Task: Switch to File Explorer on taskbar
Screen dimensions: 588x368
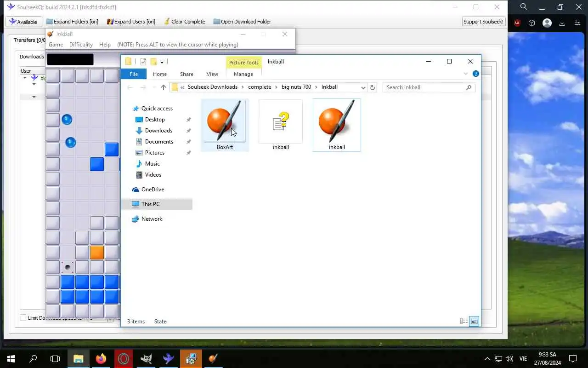Action: (79, 359)
